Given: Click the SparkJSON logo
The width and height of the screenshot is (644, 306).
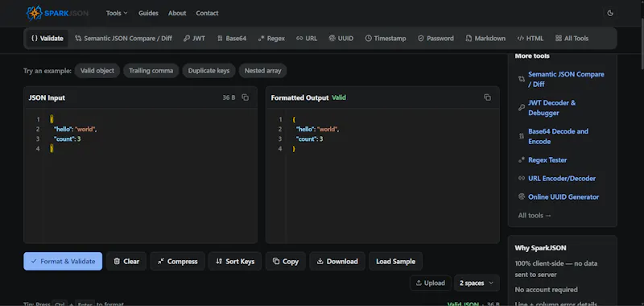Looking at the screenshot, I should pyautogui.click(x=57, y=13).
